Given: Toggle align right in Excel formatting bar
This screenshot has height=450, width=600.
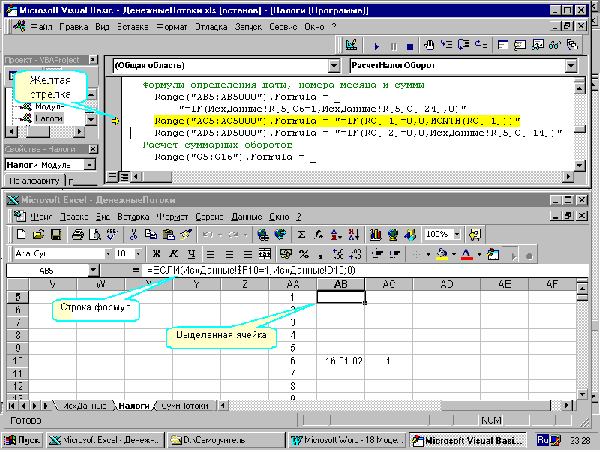Looking at the screenshot, I should (x=248, y=254).
